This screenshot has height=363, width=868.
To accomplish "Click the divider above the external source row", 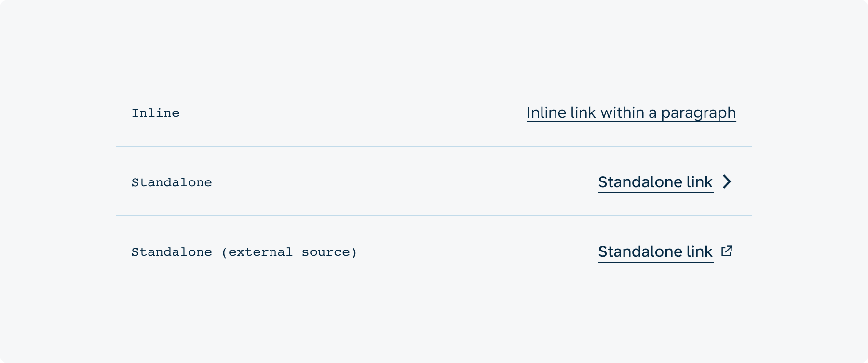I will 434,216.
